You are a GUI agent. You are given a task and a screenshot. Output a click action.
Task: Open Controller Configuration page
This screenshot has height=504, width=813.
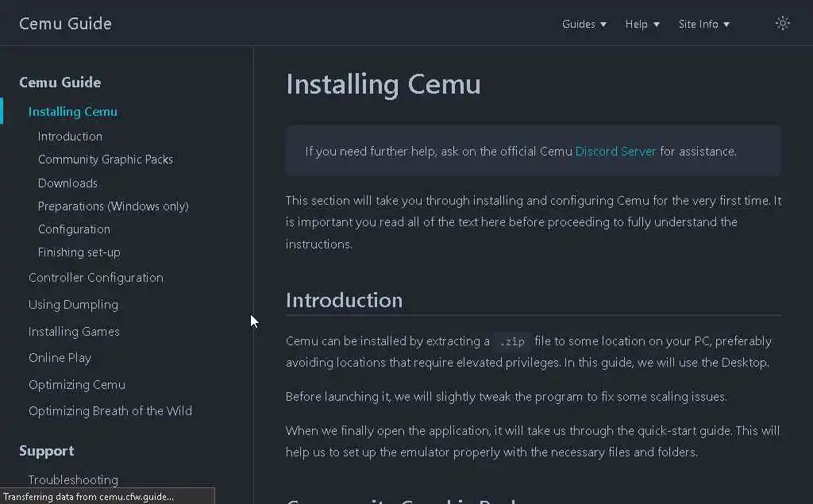pos(96,278)
